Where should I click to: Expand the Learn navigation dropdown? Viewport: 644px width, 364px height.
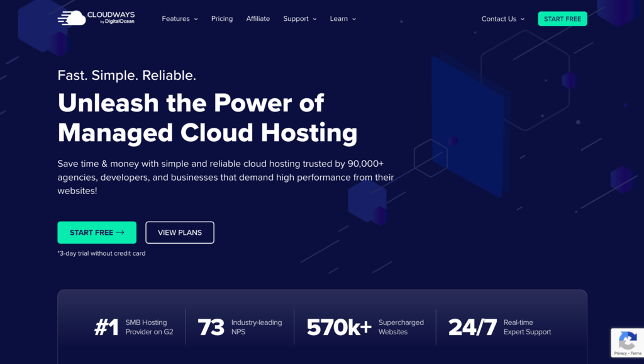tap(342, 19)
